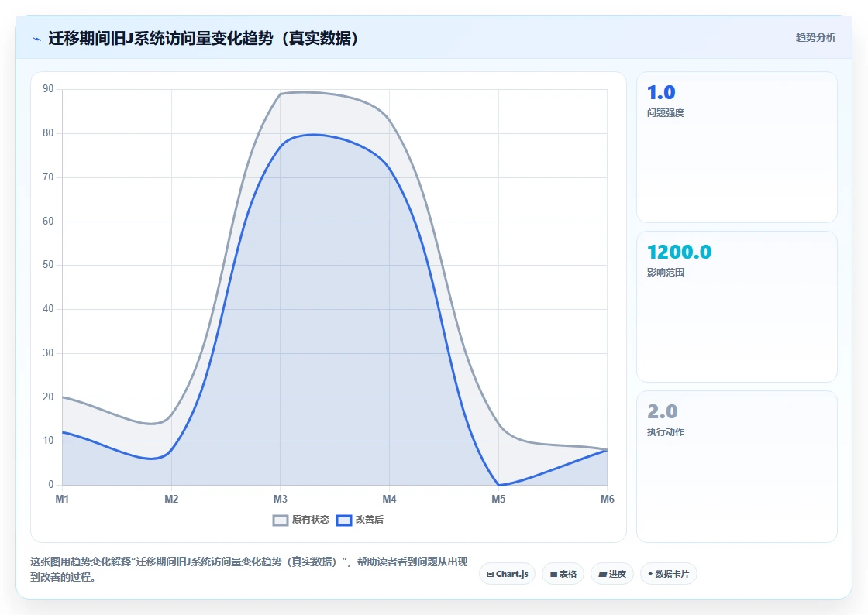Screen dimensions: 868x615
Task: Select the 数据卡片 tag
Action: tap(668, 574)
